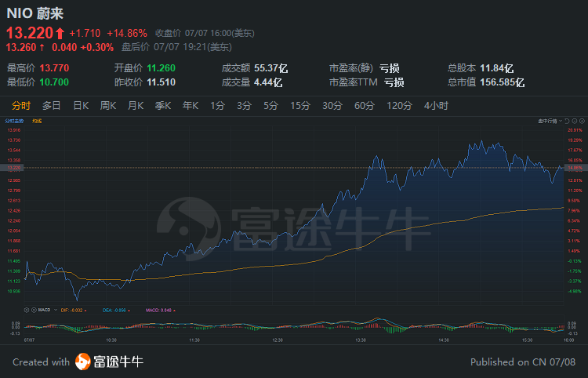The height and width of the screenshot is (378, 588).
Task: Click the 14.86% marker on right axis
Action: 575,168
